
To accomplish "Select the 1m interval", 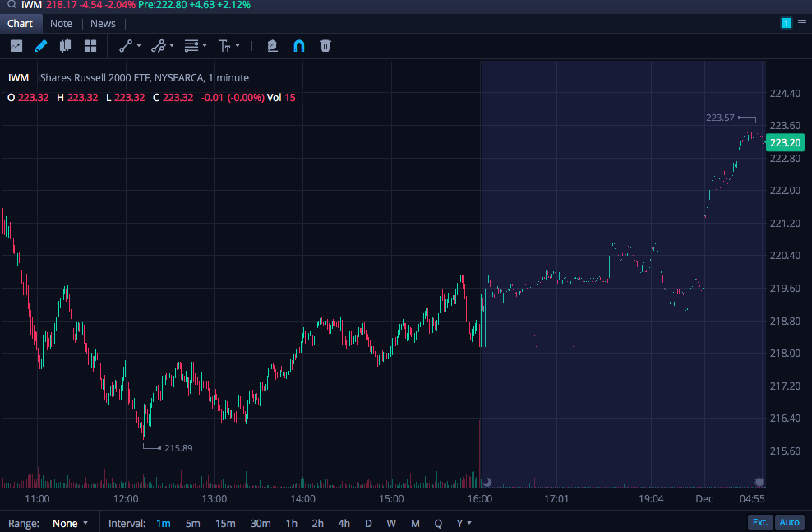I will 163,523.
